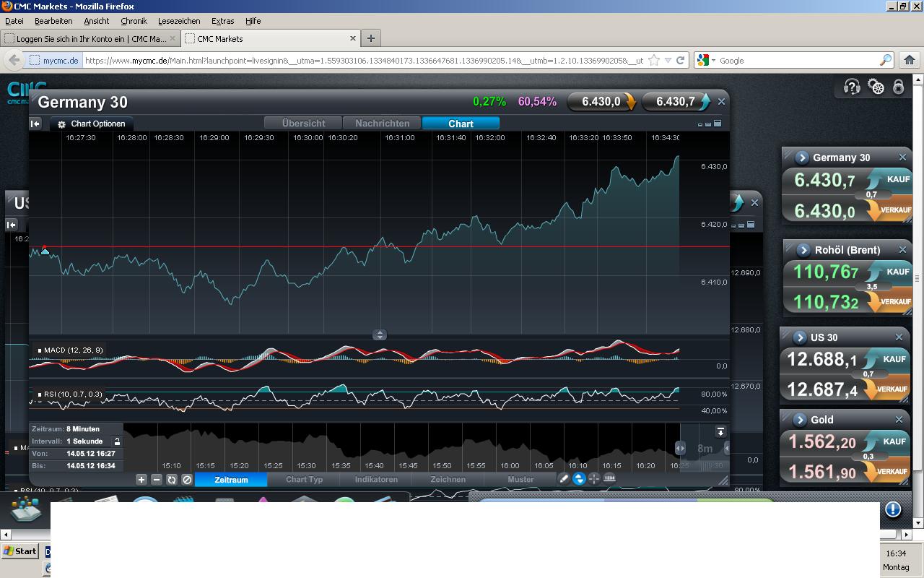The image size is (924, 578).
Task: Click KAUF on US 30 ticket
Action: (886, 359)
